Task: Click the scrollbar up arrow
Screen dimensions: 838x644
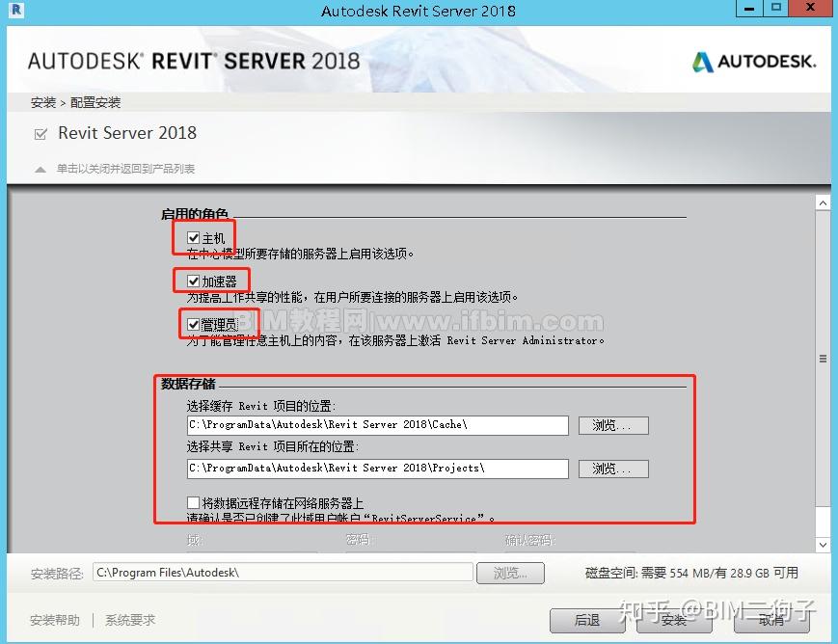Action: point(822,201)
